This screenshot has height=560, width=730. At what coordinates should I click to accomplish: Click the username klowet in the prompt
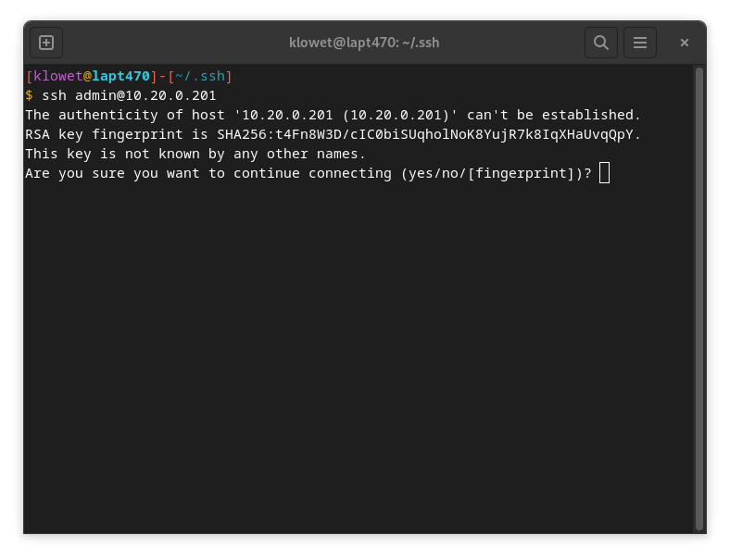[58, 76]
